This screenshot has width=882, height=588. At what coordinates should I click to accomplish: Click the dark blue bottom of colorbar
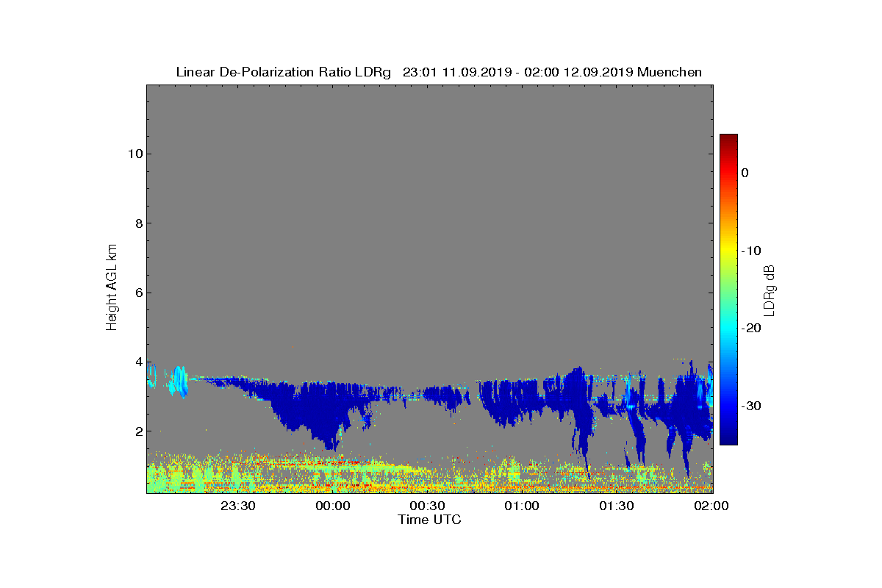tap(728, 437)
